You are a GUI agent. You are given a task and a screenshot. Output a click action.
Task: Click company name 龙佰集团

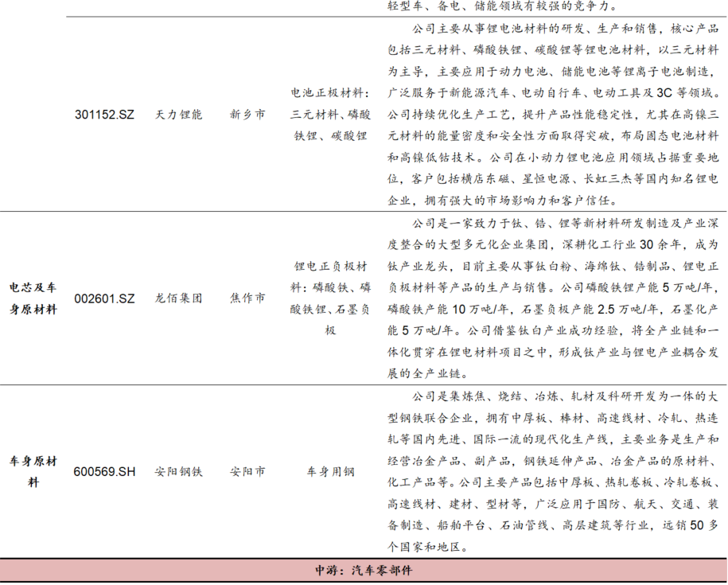click(x=179, y=298)
